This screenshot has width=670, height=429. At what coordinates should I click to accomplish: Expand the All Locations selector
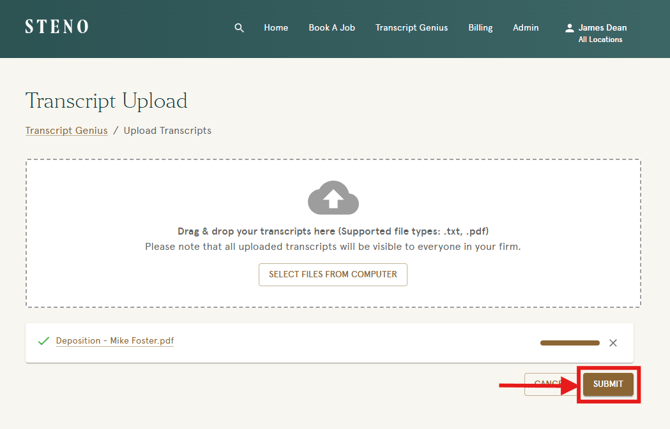[600, 40]
